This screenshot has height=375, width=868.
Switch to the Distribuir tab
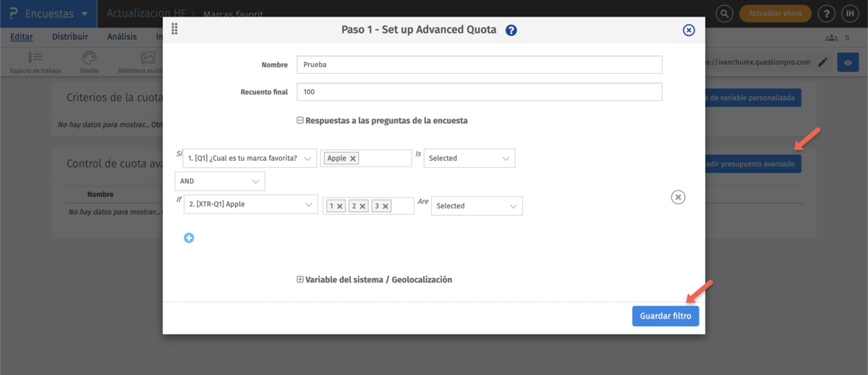(x=70, y=37)
